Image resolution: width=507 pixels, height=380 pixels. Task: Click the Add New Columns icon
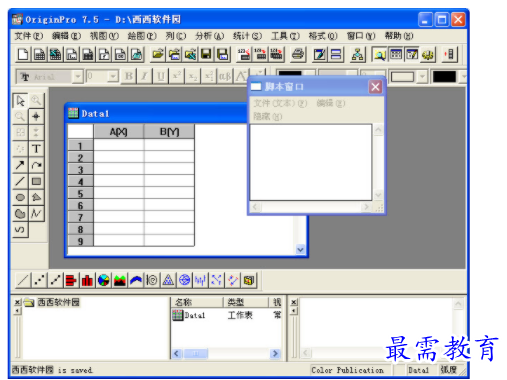450,54
